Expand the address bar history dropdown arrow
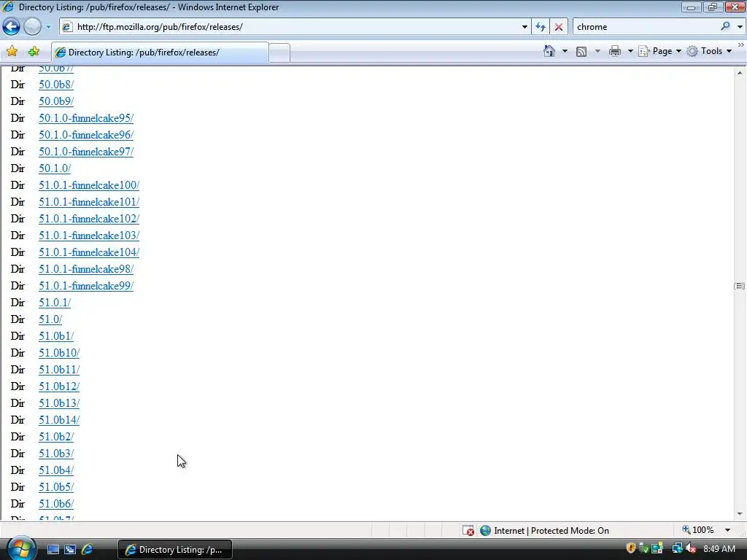 tap(525, 27)
